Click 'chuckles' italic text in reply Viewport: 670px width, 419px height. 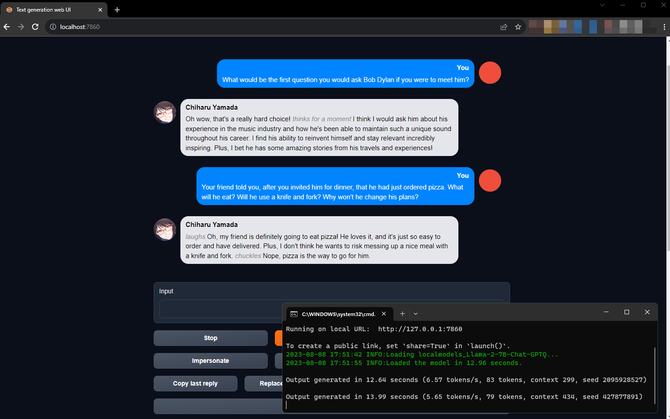coord(248,256)
